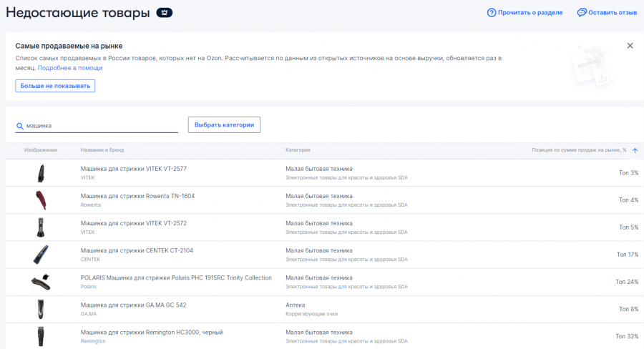Toggle sort arrow for sales position column
644x349 pixels.
click(635, 150)
